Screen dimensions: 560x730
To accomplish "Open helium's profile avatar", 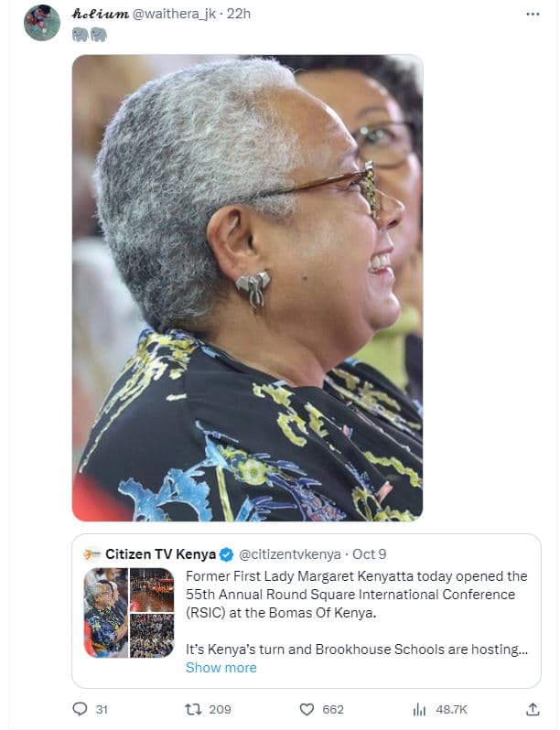I will click(x=42, y=23).
